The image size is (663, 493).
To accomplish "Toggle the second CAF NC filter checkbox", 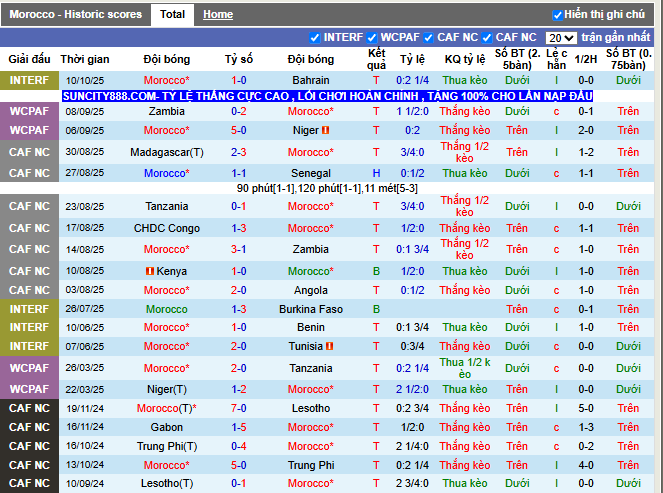I will pyautogui.click(x=487, y=38).
